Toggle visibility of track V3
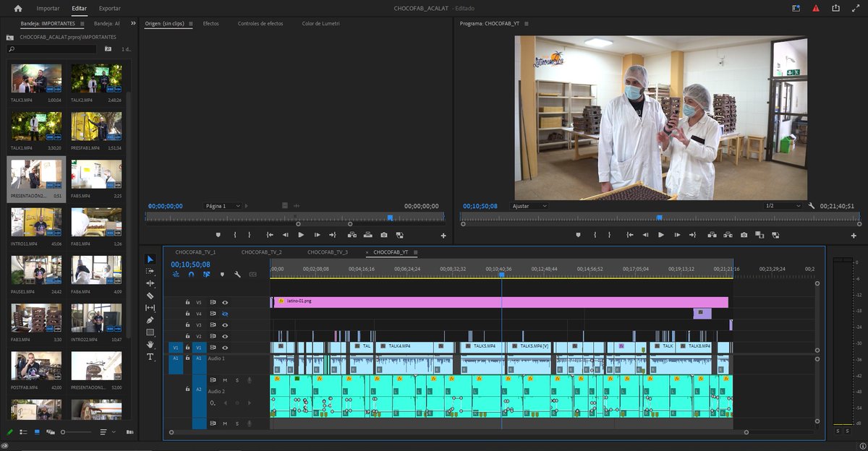The width and height of the screenshot is (868, 451). [x=225, y=325]
